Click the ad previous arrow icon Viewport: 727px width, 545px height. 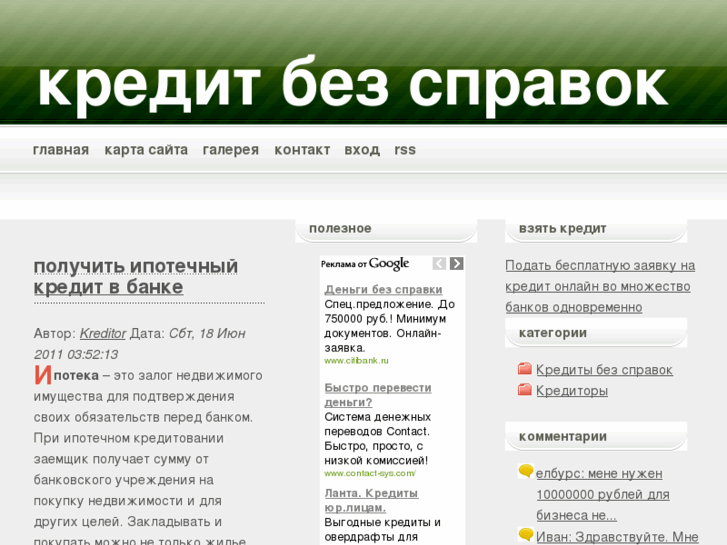pos(439,263)
